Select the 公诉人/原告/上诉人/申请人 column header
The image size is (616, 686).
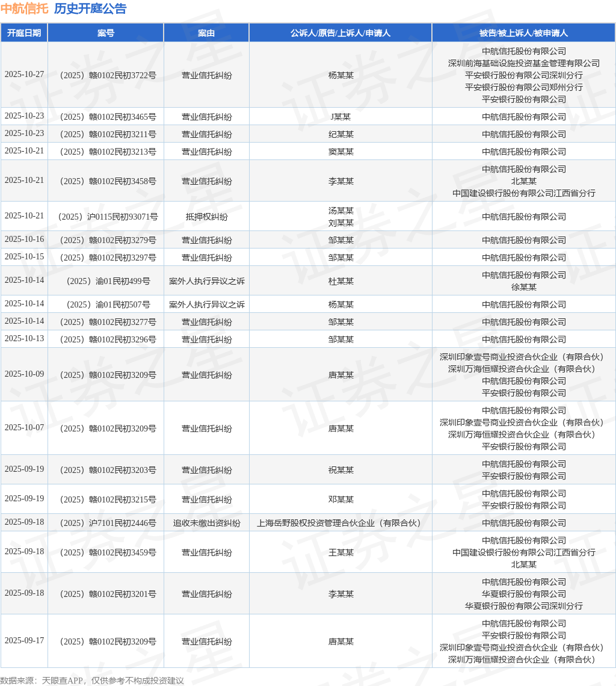pyautogui.click(x=341, y=33)
